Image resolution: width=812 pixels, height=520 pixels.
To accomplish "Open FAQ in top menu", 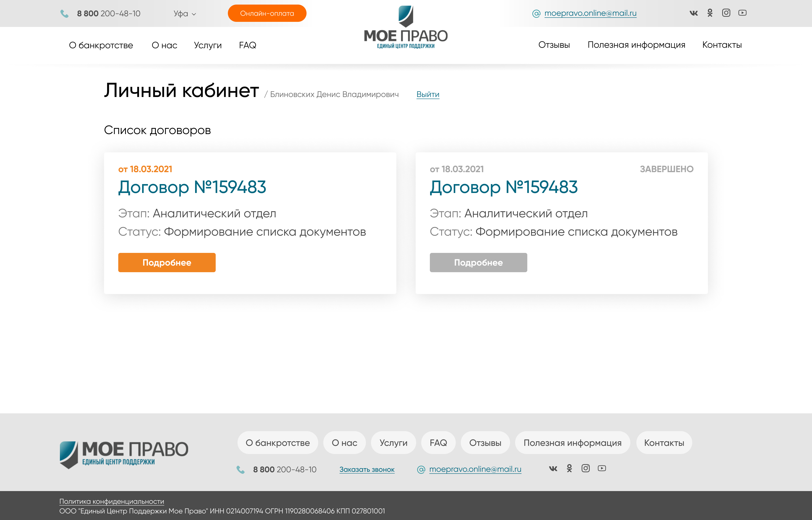I will tap(247, 45).
